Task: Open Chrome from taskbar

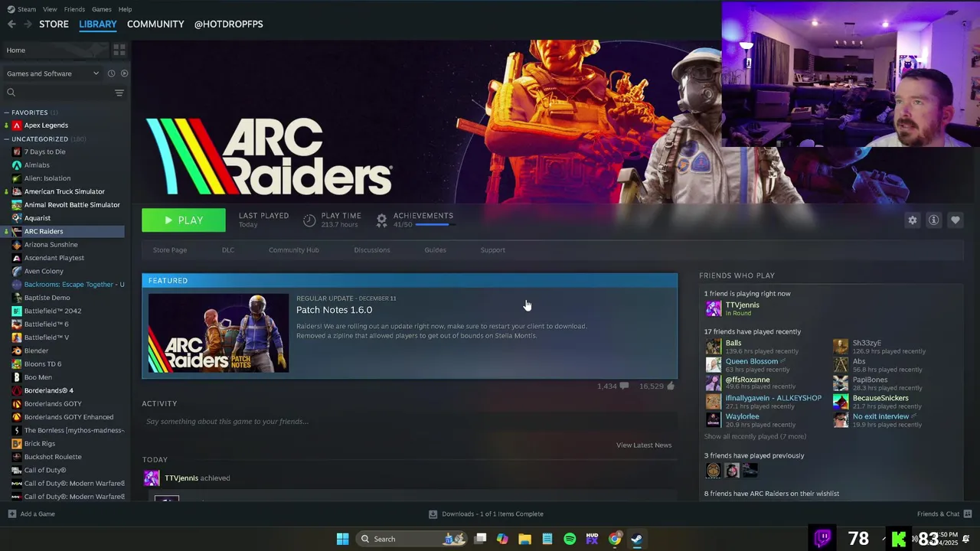Action: (615, 539)
